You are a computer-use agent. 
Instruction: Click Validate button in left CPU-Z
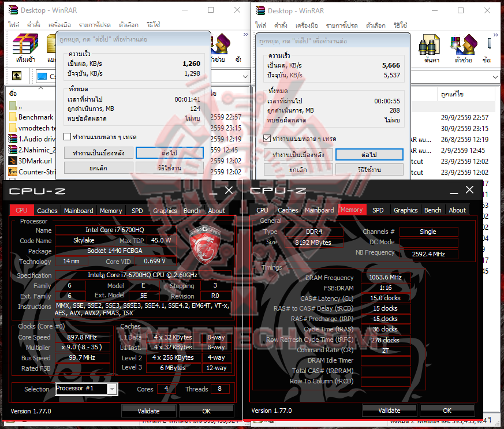[x=148, y=411]
